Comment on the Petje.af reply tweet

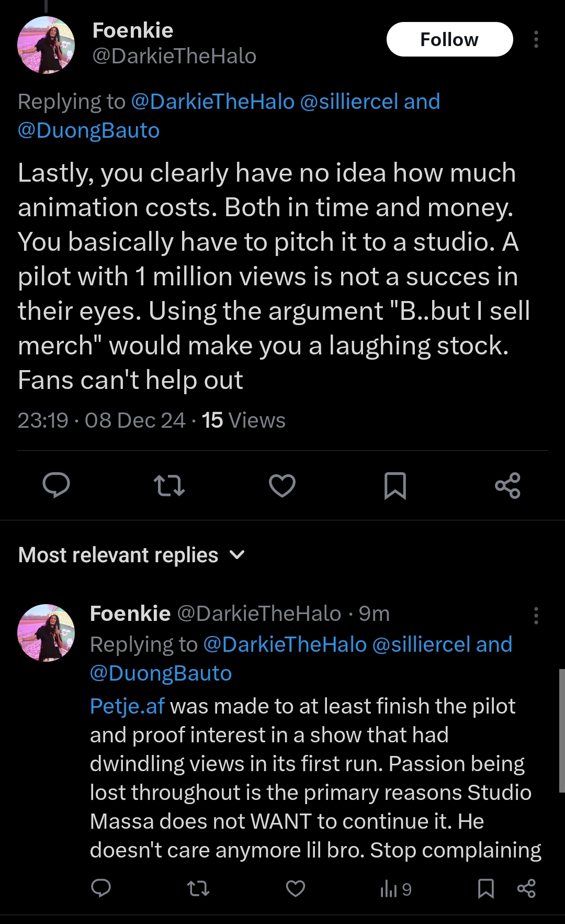(x=101, y=888)
